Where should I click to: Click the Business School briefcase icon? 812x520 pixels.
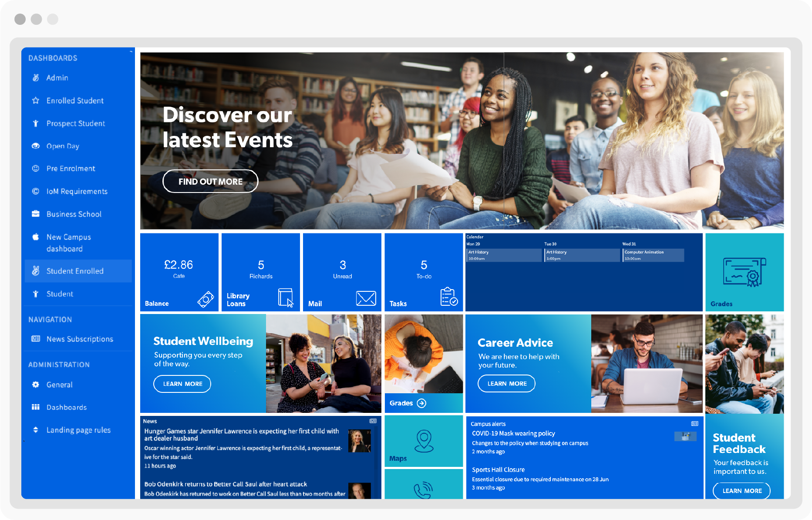click(36, 214)
